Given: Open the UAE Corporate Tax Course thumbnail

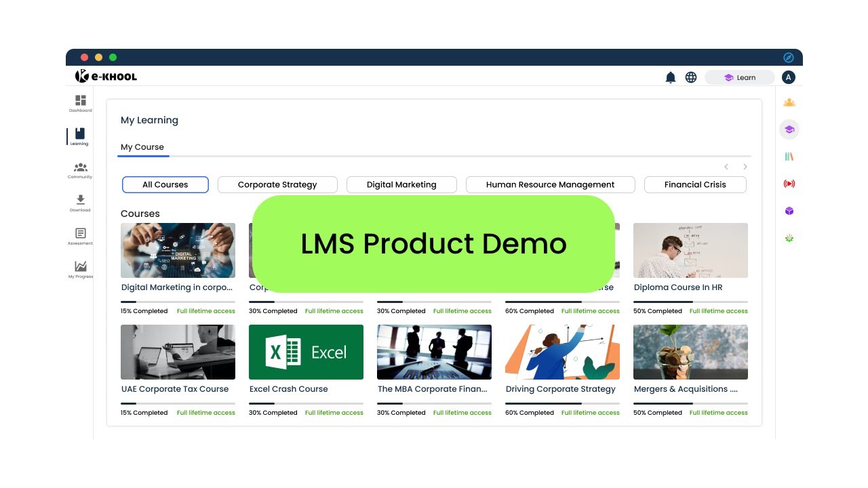Looking at the screenshot, I should (x=178, y=352).
